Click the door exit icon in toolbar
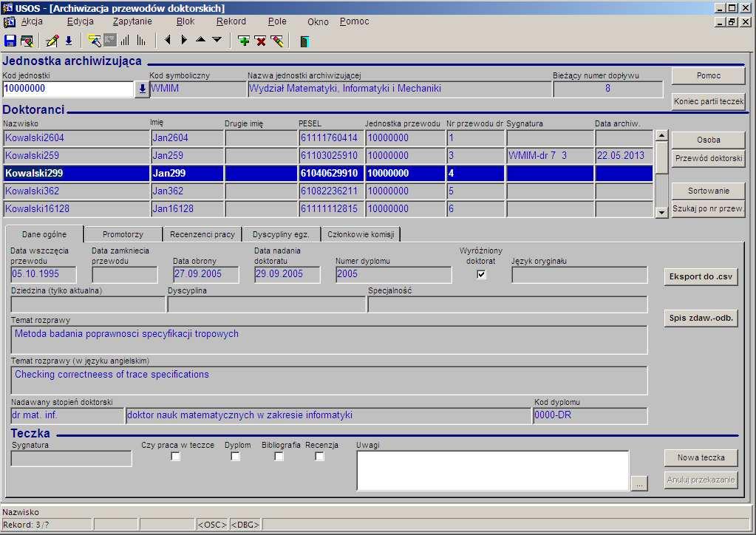The height and width of the screenshot is (535, 756). pyautogui.click(x=304, y=41)
